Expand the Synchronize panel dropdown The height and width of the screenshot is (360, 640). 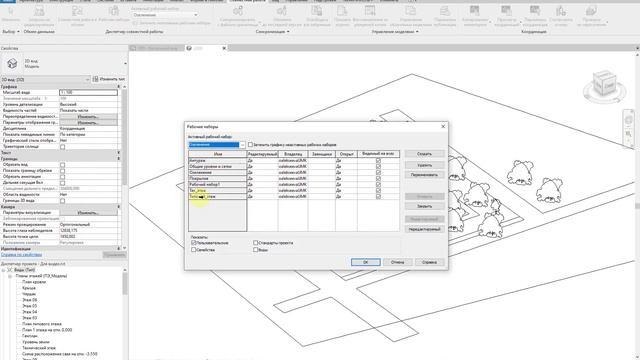coord(288,31)
